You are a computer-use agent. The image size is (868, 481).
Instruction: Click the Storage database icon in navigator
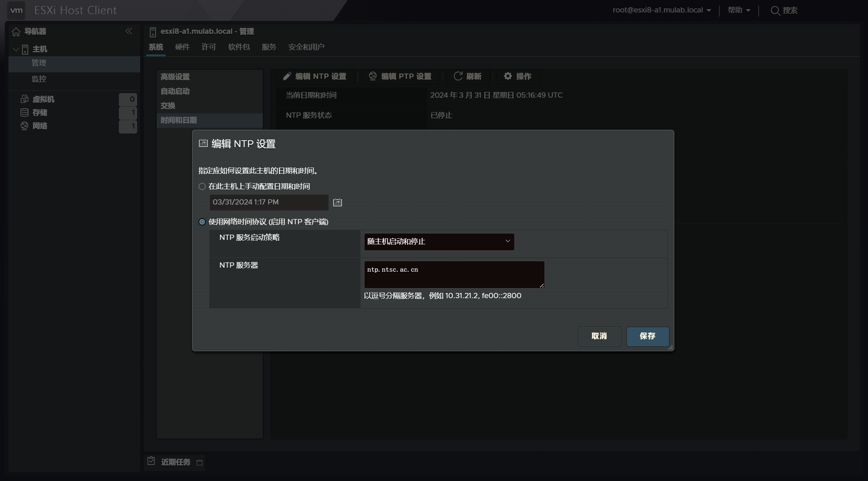(25, 113)
